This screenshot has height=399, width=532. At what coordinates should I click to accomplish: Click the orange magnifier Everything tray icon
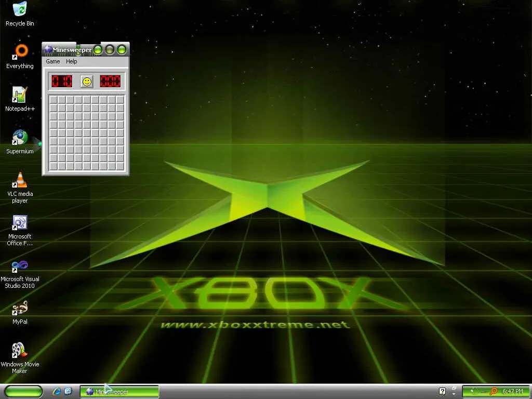coord(494,391)
